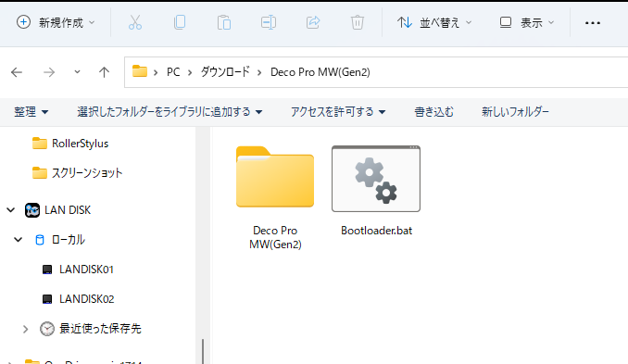
Task: Go forward with the right arrow
Action: (49, 72)
